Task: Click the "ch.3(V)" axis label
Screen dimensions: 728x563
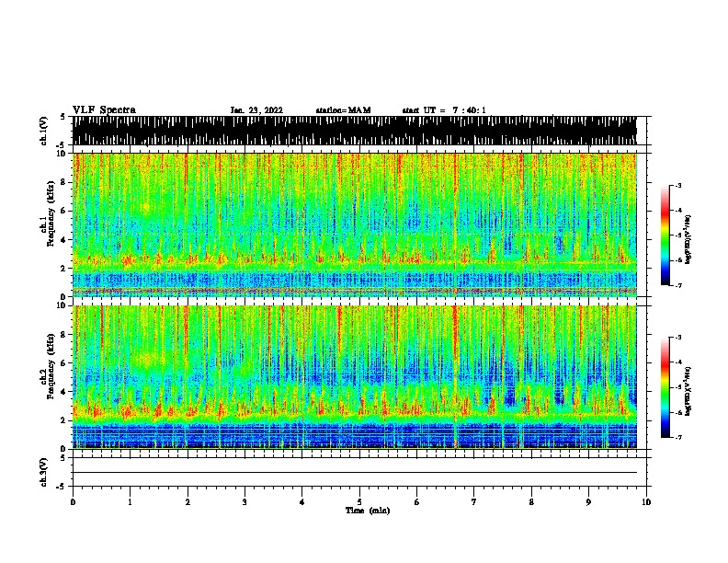Action: (x=44, y=472)
